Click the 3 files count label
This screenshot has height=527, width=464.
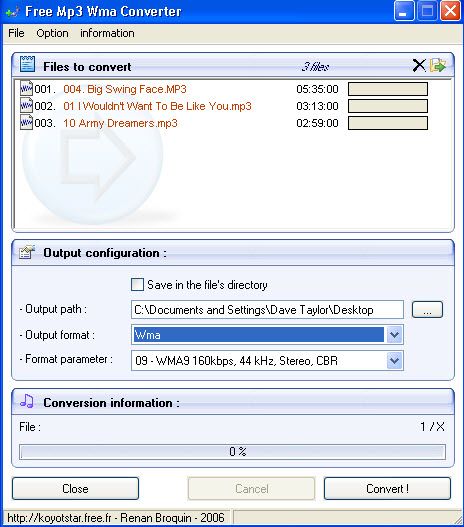(315, 67)
